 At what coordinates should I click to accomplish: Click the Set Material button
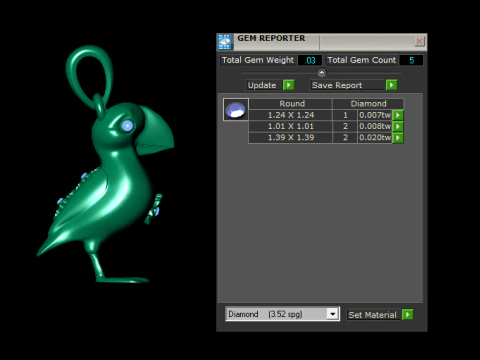pos(373,315)
